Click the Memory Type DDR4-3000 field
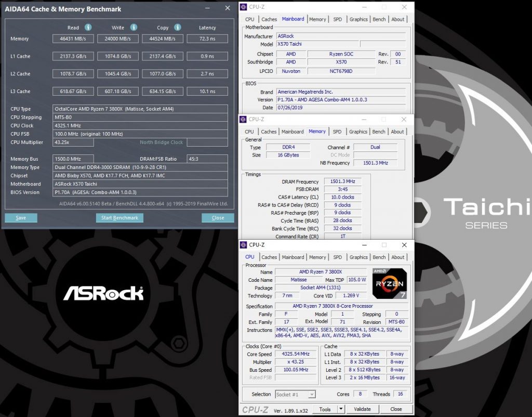 click(x=140, y=167)
